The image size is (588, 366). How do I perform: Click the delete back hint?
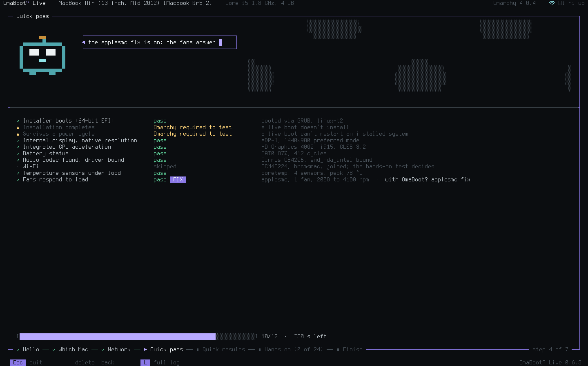click(95, 362)
